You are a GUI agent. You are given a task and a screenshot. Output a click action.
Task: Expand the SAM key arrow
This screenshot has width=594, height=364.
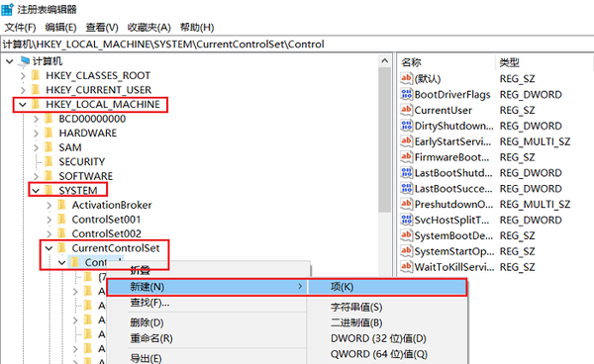pyautogui.click(x=36, y=147)
